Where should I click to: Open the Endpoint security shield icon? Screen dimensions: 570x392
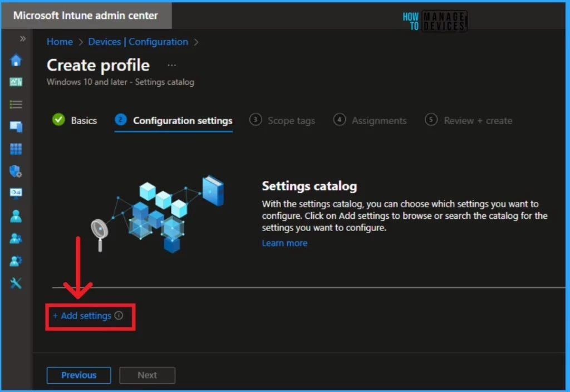coord(16,171)
